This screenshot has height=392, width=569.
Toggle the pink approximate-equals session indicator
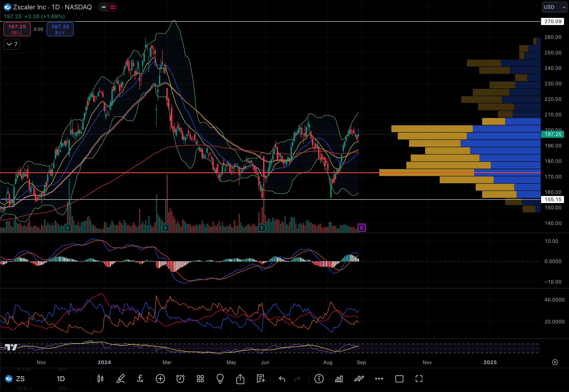click(x=113, y=7)
